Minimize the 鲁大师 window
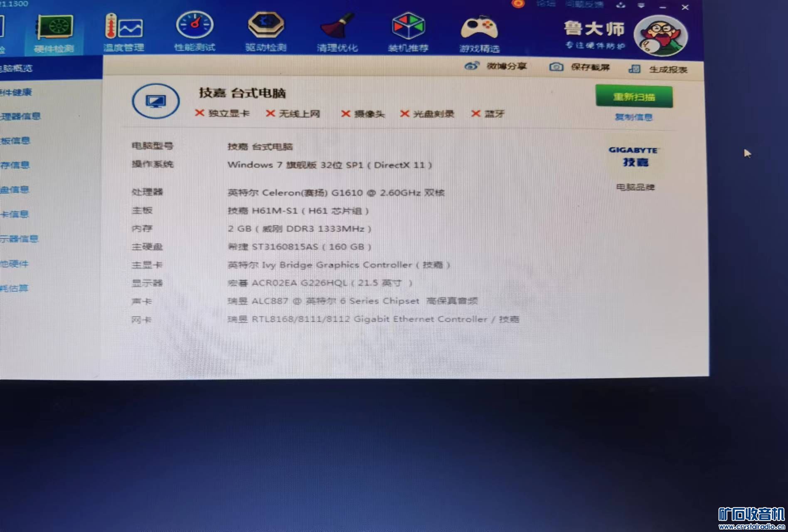788x532 pixels. [662, 7]
